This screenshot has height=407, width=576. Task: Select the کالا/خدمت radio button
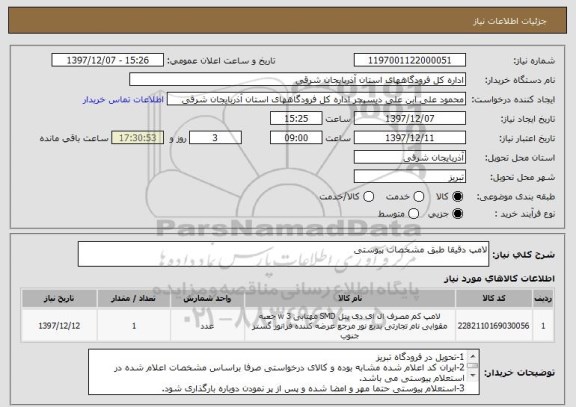(x=368, y=197)
